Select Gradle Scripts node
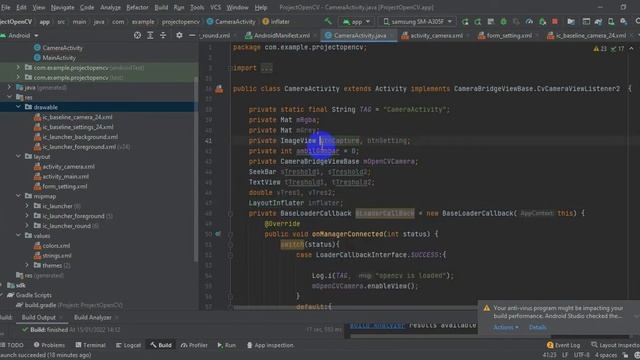The height and width of the screenshot is (360, 640). [33, 295]
